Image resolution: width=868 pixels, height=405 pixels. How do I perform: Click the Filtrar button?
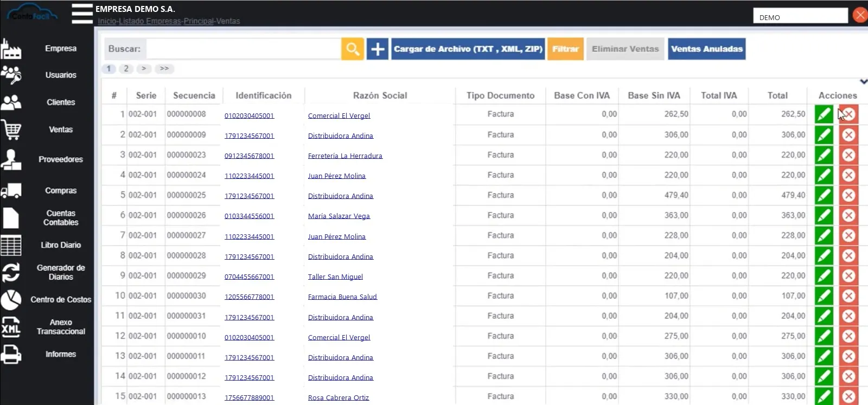click(566, 49)
